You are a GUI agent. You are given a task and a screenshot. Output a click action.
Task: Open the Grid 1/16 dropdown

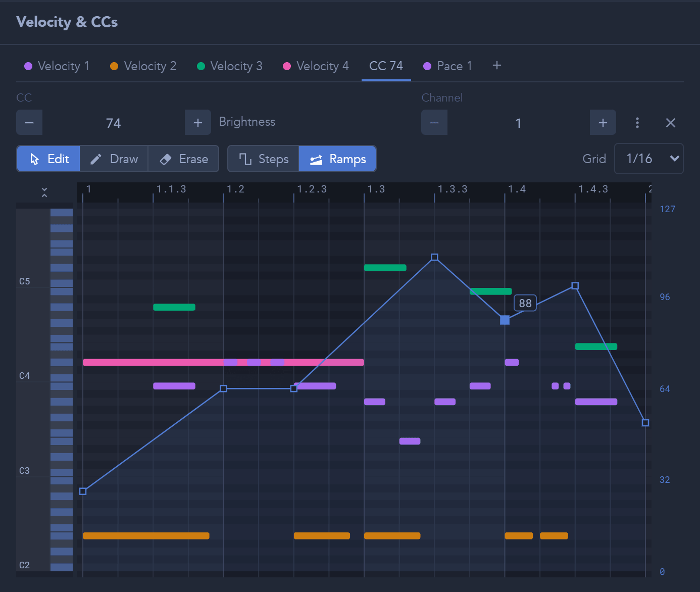[x=649, y=159]
